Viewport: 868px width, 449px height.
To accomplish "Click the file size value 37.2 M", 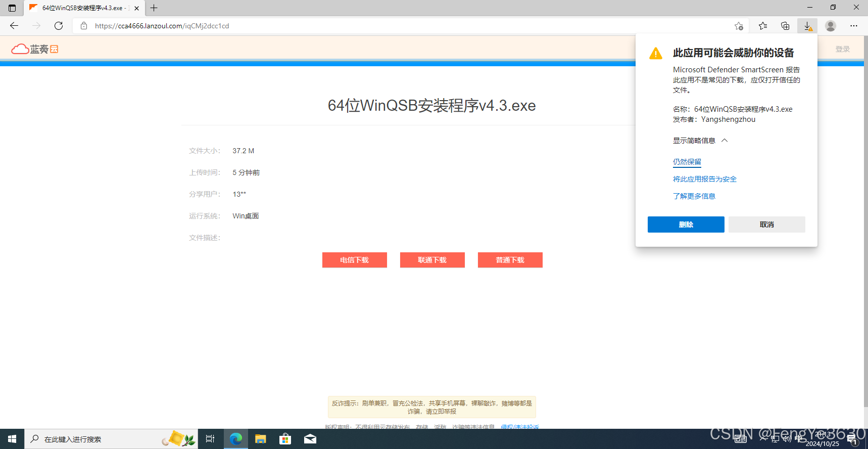I will (244, 151).
